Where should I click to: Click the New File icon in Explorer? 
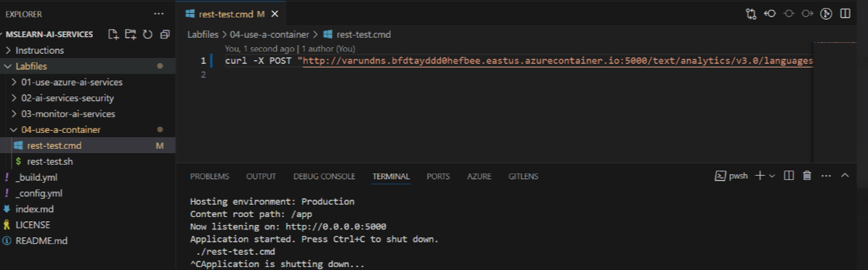tap(113, 34)
